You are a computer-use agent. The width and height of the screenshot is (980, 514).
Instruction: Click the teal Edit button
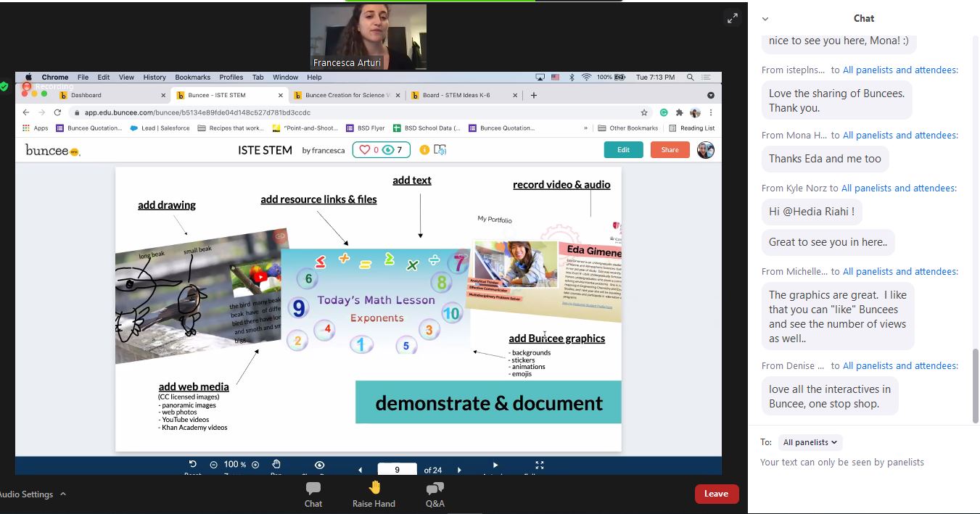624,149
